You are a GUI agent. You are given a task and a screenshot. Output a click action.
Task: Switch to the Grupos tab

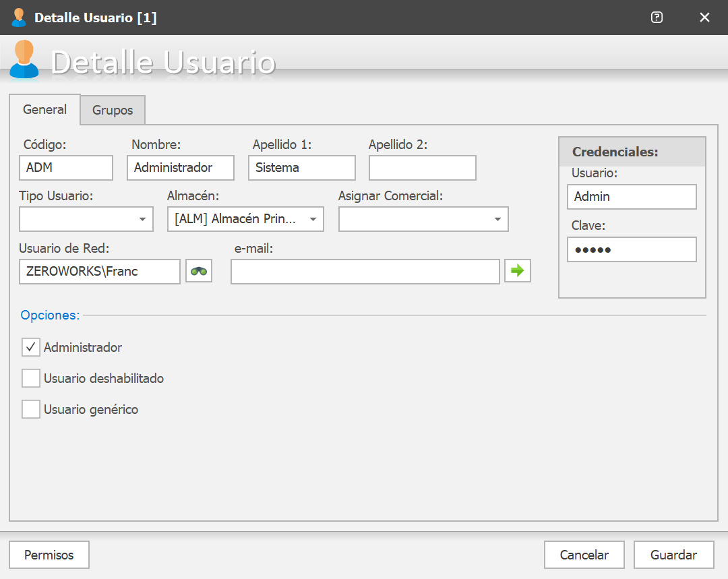113,110
